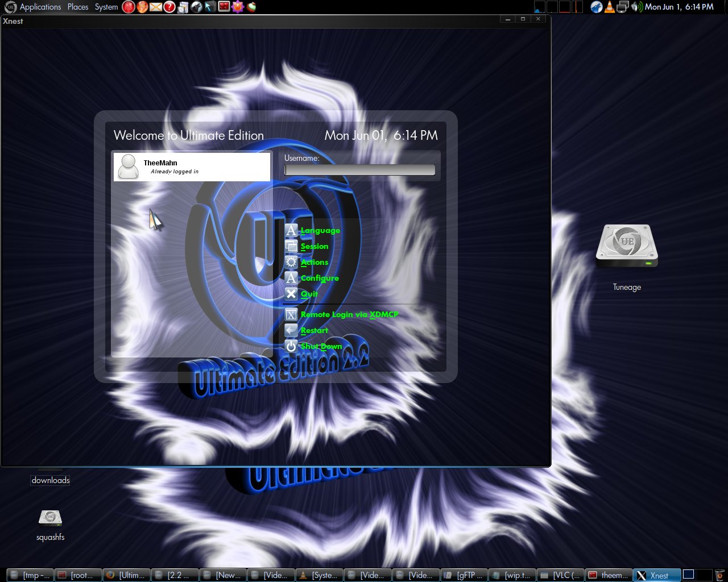
Task: Open the Language option in greeter
Action: click(320, 230)
